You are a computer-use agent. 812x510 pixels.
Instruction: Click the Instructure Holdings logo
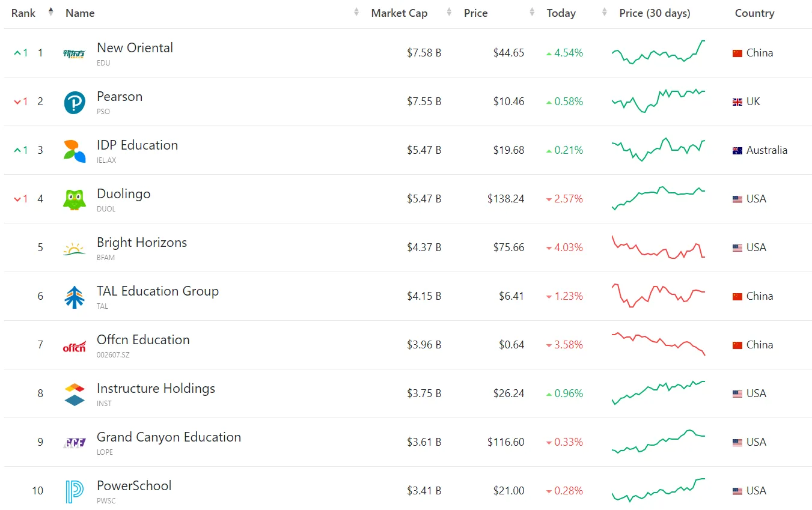pyautogui.click(x=75, y=395)
